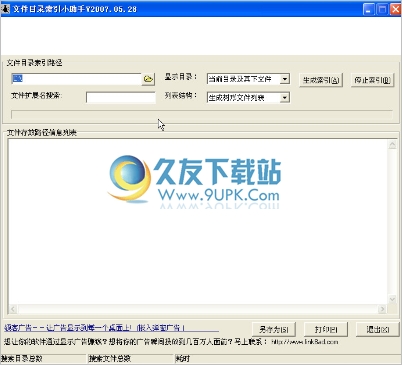Maximize the window

(x=382, y=9)
